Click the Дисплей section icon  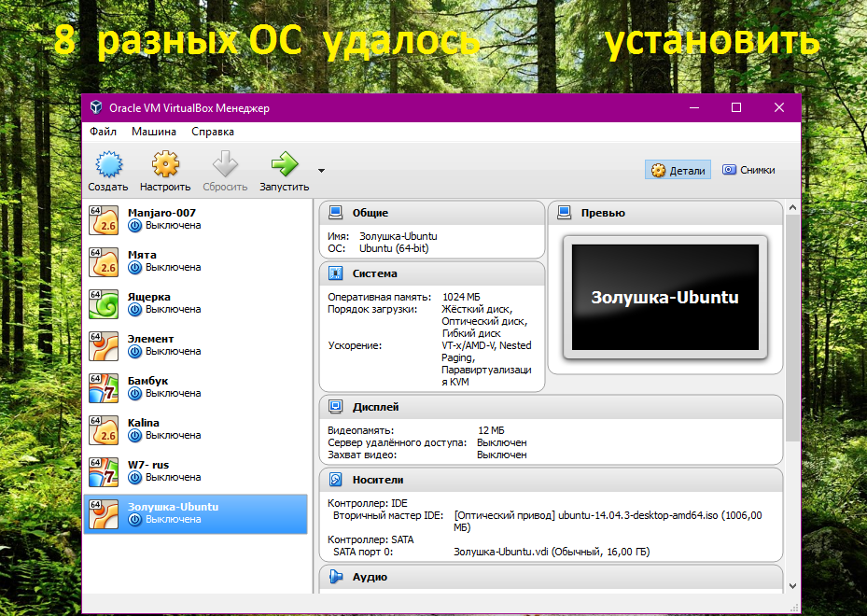pos(336,407)
